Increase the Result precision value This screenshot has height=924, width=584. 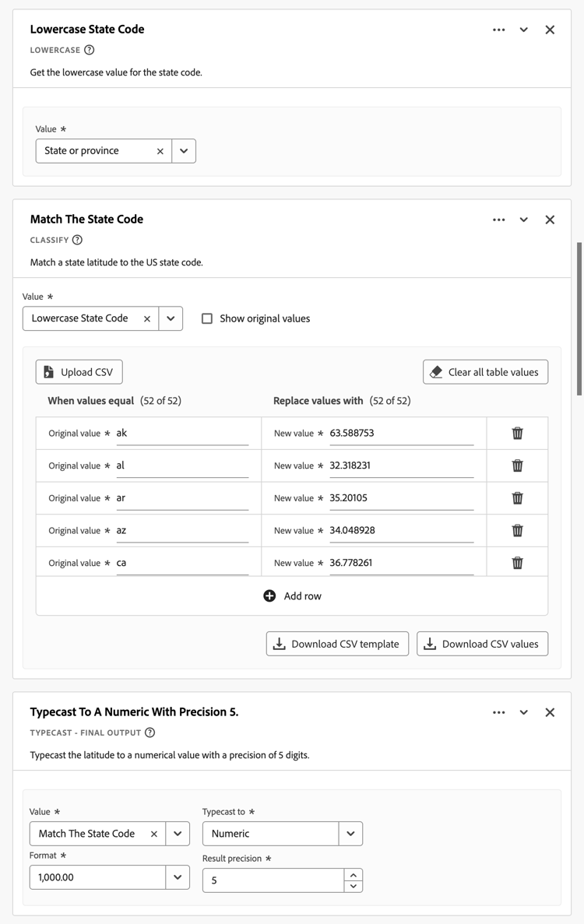click(354, 876)
